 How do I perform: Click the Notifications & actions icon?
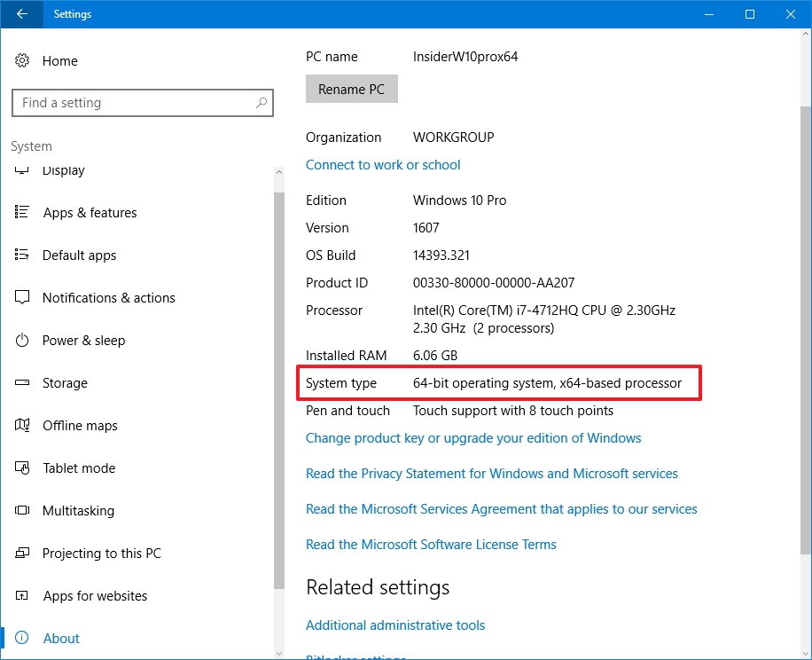22,298
